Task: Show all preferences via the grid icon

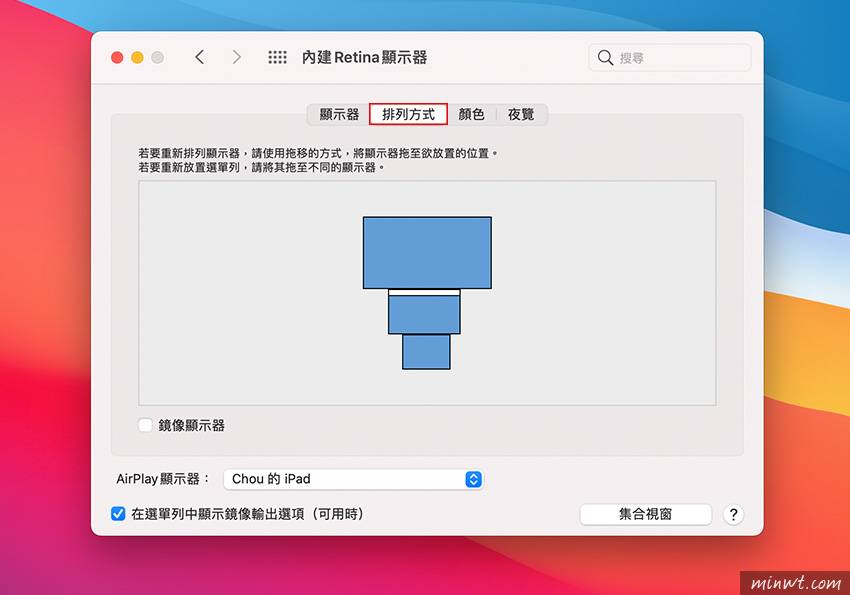Action: 277,57
